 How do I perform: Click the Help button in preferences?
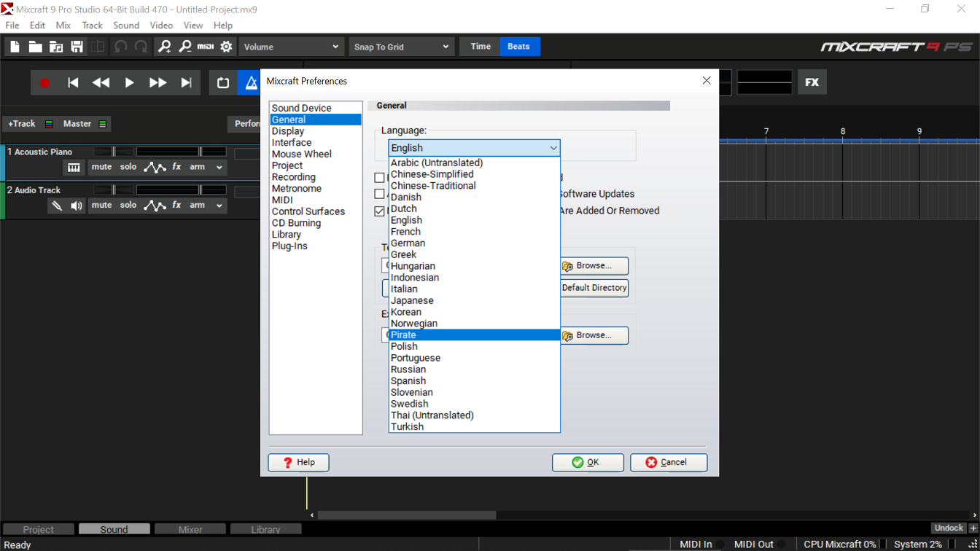point(299,462)
